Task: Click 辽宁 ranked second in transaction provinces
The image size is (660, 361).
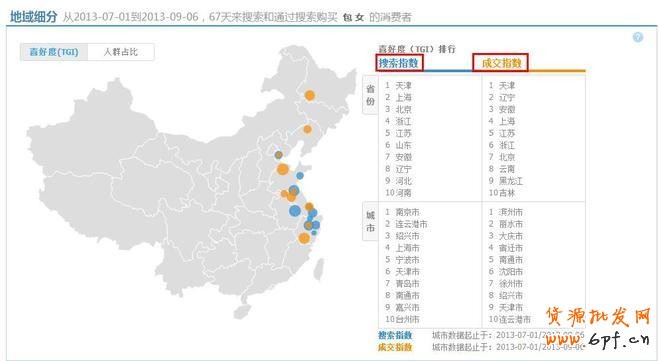Action: coord(507,98)
